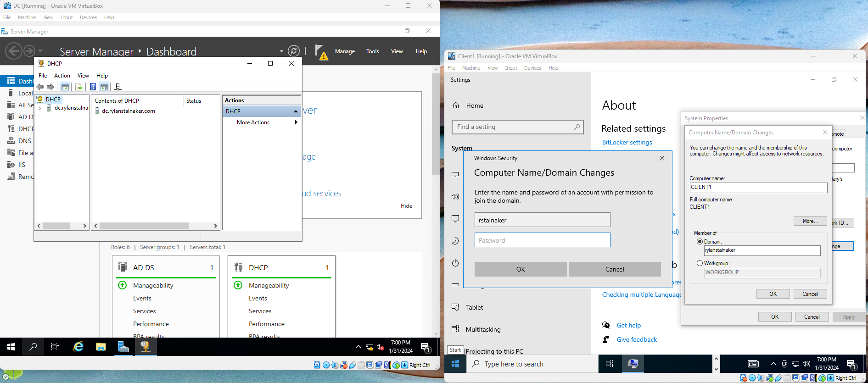The height and width of the screenshot is (383, 868).
Task: Open dropdown arrow left of refresh icon
Action: pos(281,51)
